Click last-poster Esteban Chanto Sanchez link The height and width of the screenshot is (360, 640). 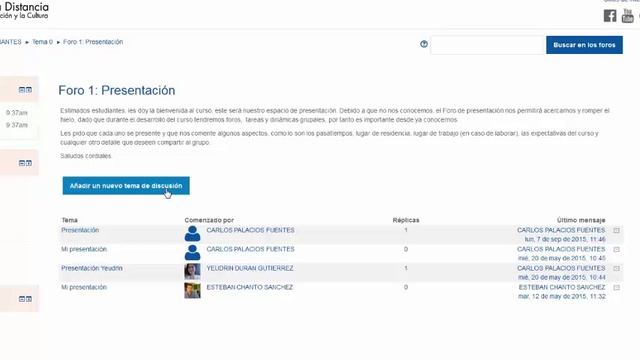pyautogui.click(x=562, y=287)
